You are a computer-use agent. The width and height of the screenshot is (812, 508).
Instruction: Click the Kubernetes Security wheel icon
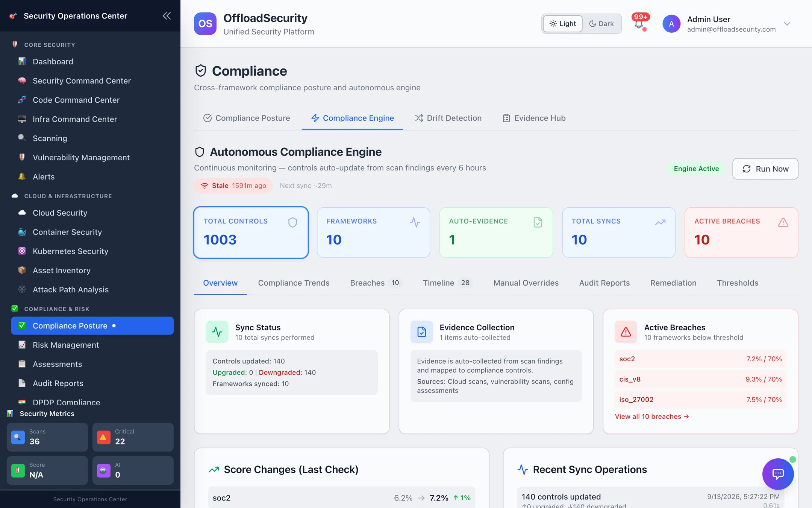click(22, 251)
